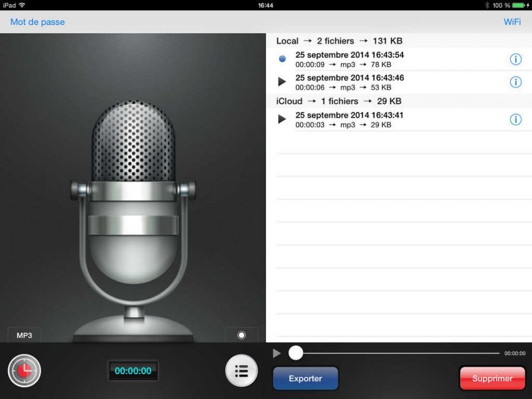Open the recordings list menu button
Viewport: 532px width, 399px height.
click(x=242, y=371)
